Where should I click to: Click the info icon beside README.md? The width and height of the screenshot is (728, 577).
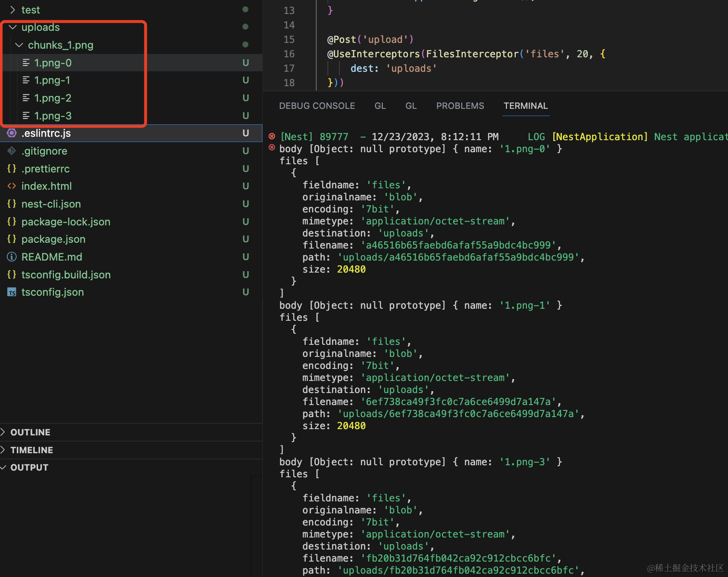[x=12, y=257]
